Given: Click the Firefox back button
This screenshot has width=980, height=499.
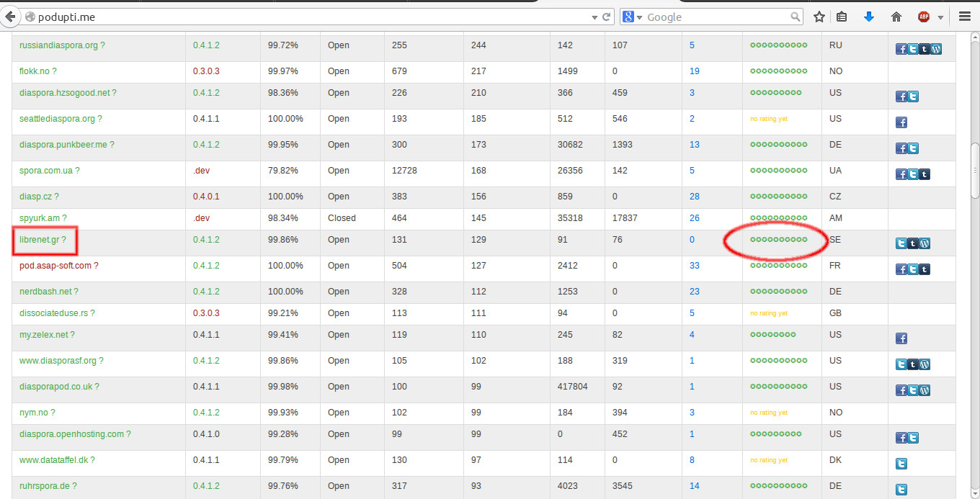Looking at the screenshot, I should [11, 17].
